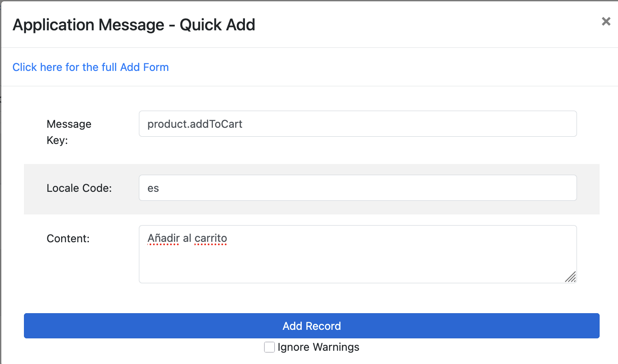The width and height of the screenshot is (618, 364).
Task: Focus the Locale Code input field
Action: (x=357, y=188)
